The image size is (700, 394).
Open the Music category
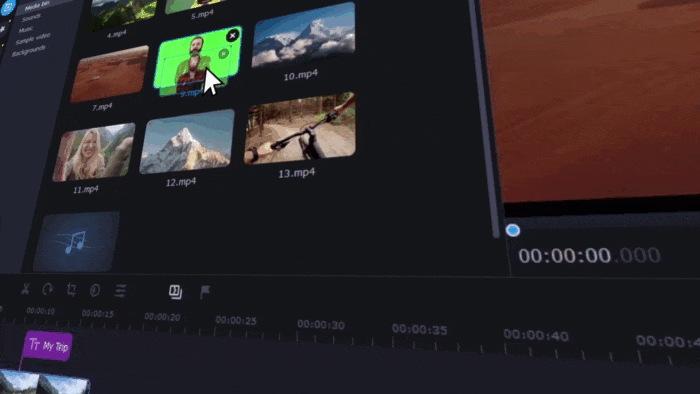tap(26, 29)
